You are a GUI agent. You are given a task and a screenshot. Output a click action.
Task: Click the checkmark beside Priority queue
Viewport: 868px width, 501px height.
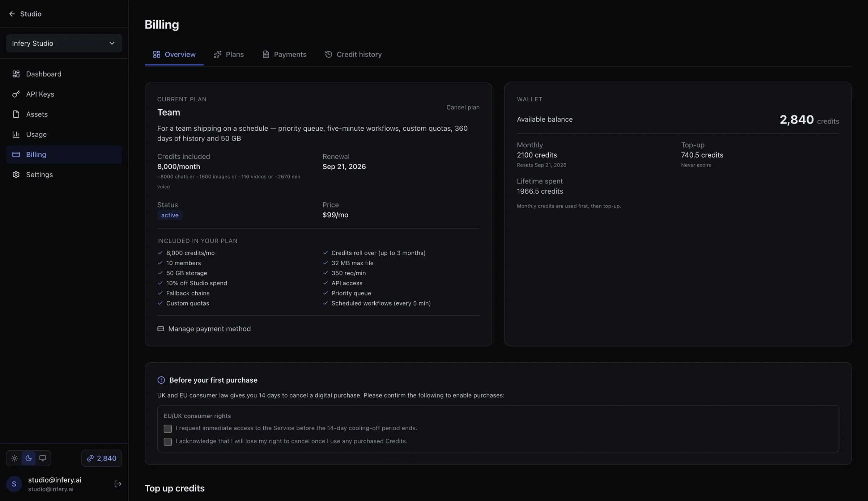pos(325,293)
